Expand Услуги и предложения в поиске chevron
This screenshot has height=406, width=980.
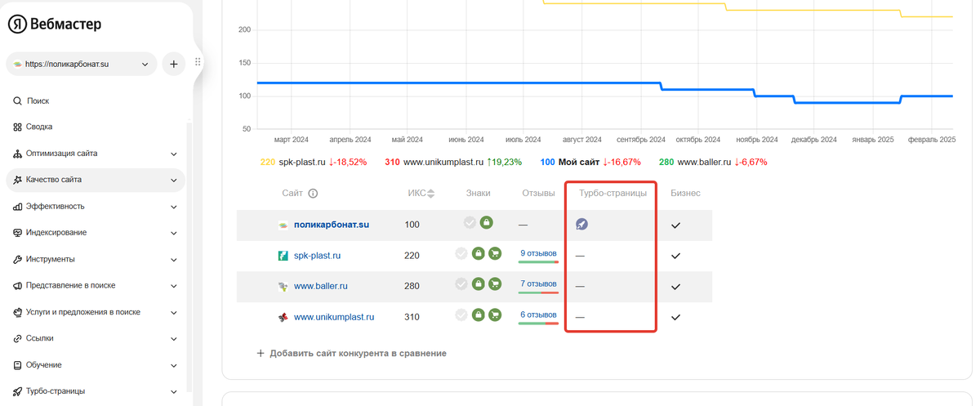(174, 312)
